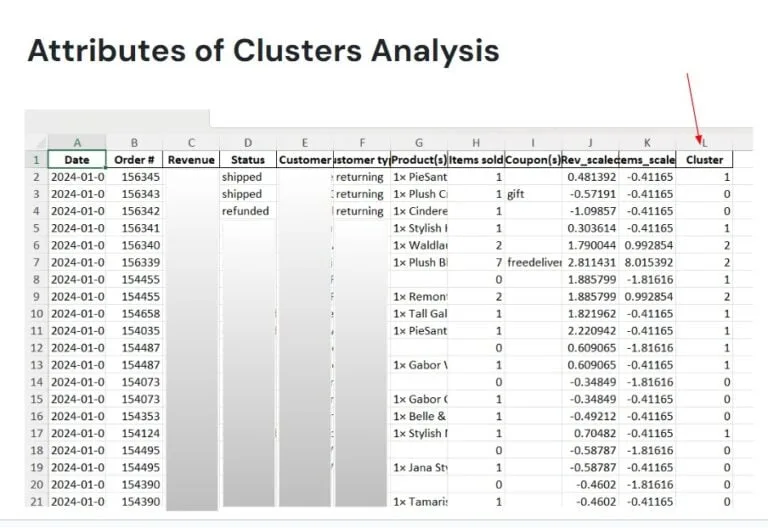
Task: Click order number 156343
Action: click(134, 194)
